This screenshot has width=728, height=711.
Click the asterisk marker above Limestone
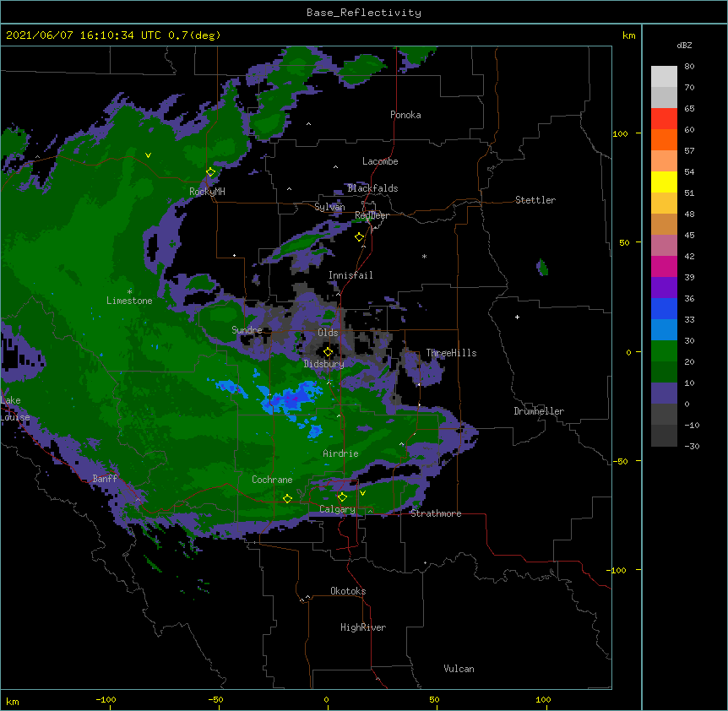[129, 292]
